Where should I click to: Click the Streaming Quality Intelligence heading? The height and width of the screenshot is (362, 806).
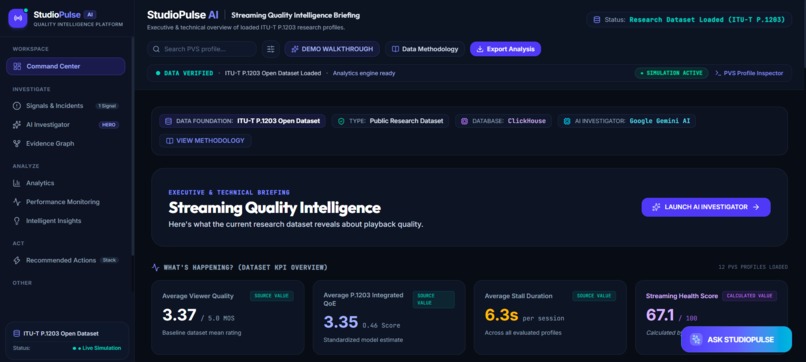[x=274, y=208]
